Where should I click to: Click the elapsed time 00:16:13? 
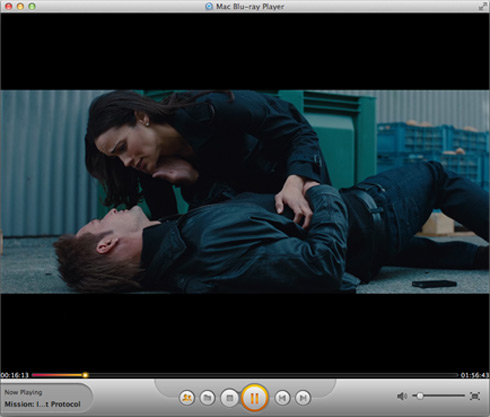pyautogui.click(x=15, y=375)
